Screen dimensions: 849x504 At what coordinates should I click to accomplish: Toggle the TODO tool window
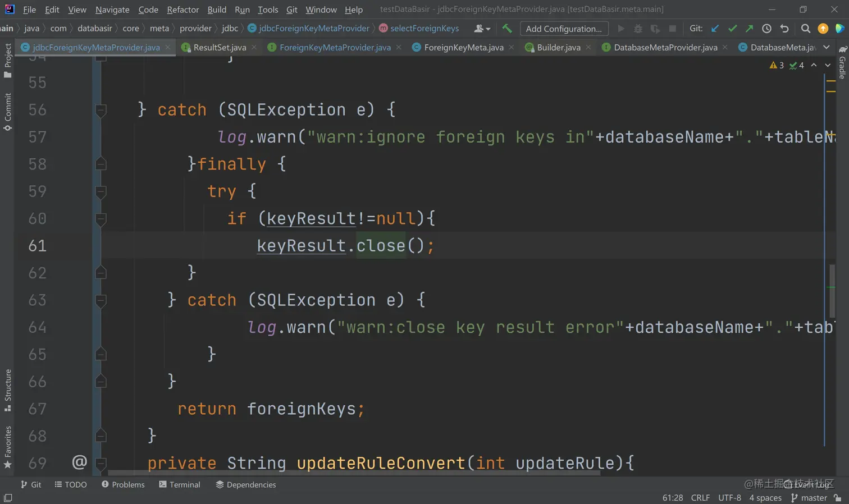(x=71, y=484)
